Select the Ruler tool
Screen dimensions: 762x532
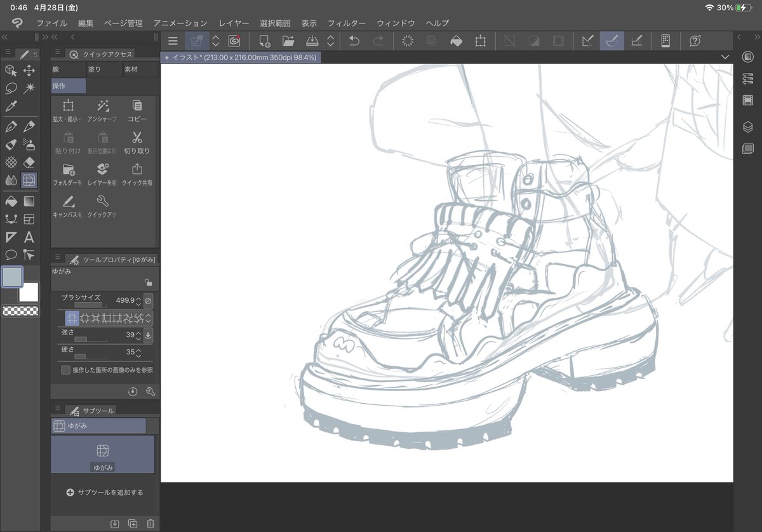(10, 237)
